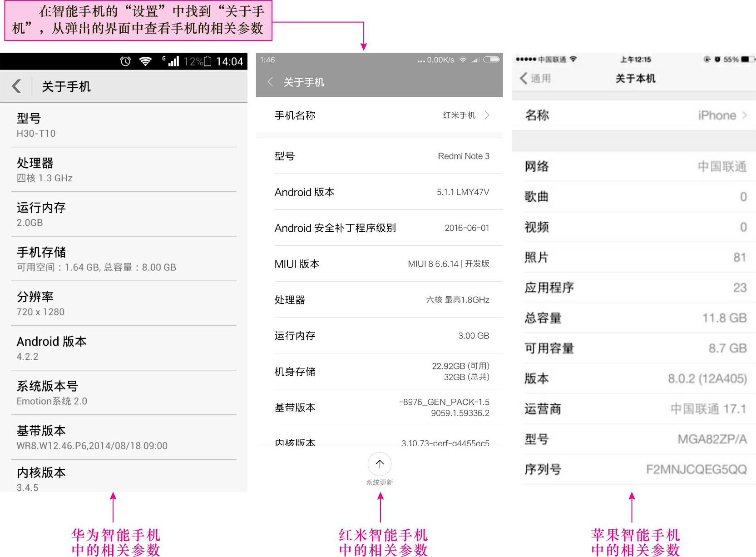Select the 可用容量 8.7 GB row
756x557 pixels.
pos(634,348)
